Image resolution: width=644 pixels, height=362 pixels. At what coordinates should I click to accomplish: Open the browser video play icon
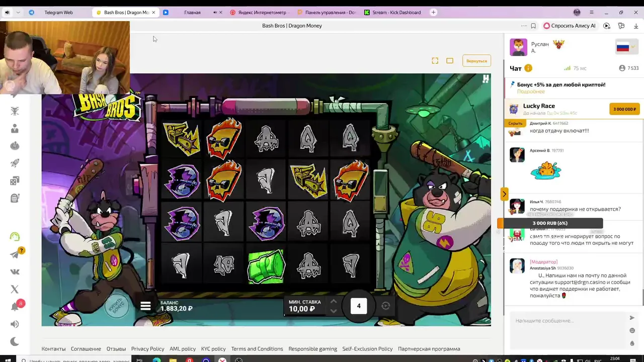pyautogui.click(x=607, y=26)
